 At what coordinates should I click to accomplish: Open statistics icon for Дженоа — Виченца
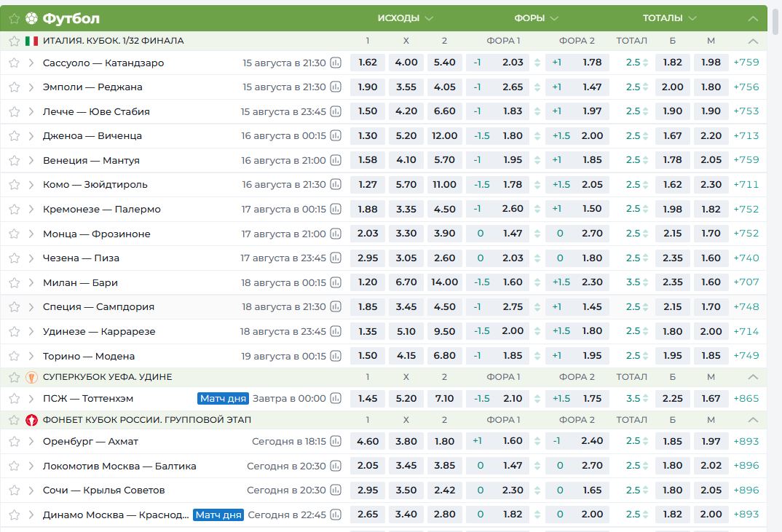[336, 135]
